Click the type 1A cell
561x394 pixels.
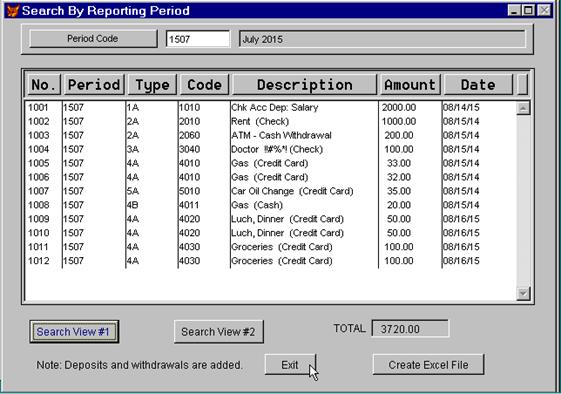[x=133, y=107]
